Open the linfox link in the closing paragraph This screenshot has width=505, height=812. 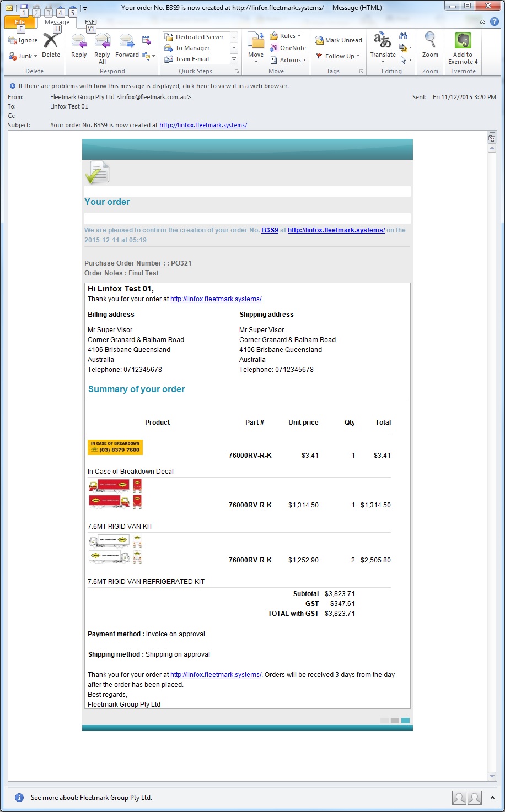pyautogui.click(x=216, y=675)
